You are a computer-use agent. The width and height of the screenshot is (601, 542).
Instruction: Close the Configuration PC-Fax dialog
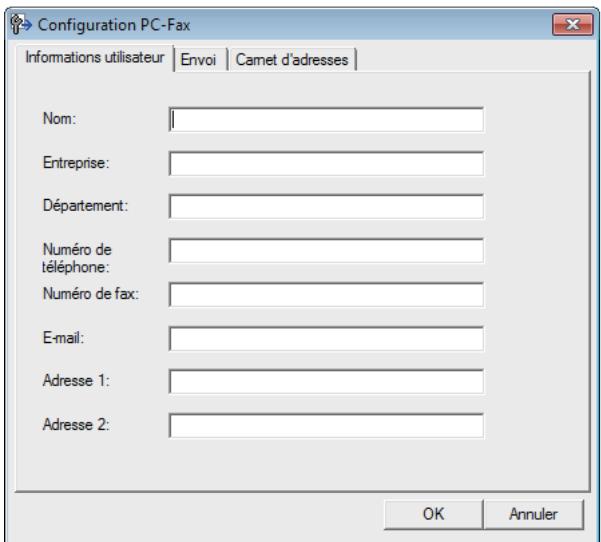coord(573,25)
